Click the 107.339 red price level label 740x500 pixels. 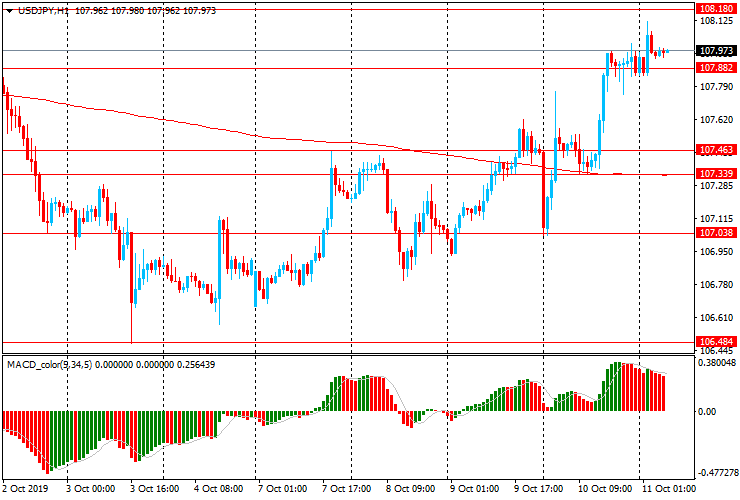click(716, 174)
